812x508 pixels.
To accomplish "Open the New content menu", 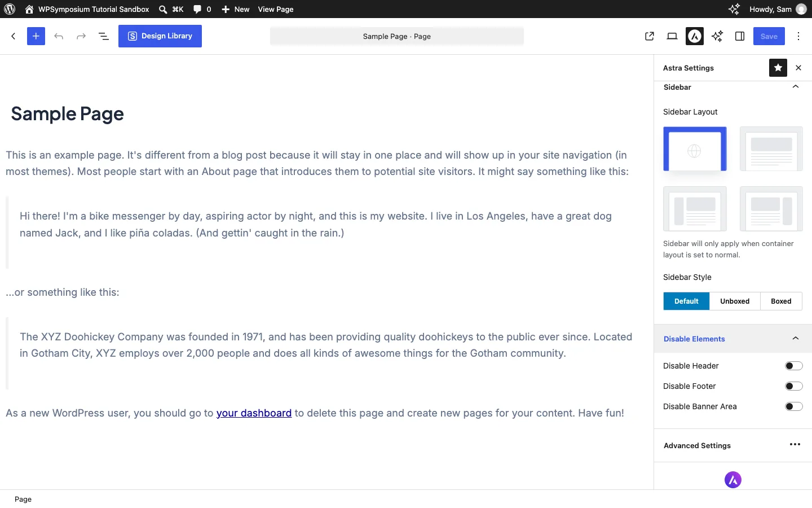I will point(235,9).
